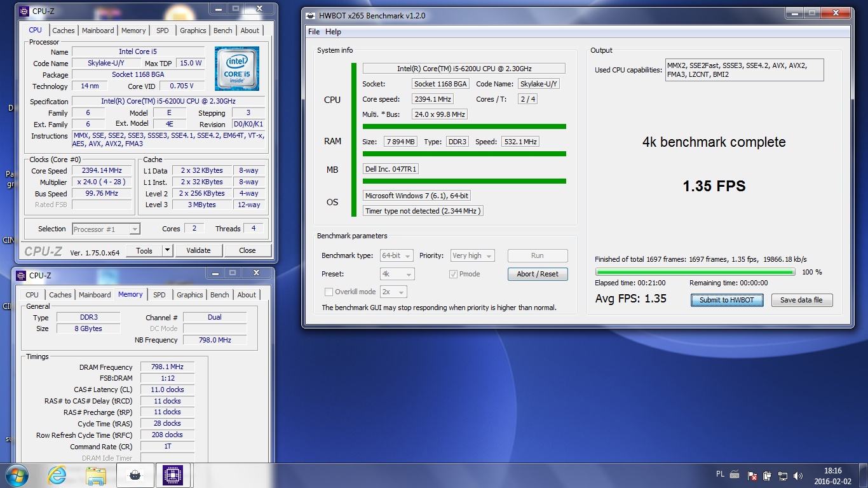868x488 pixels.
Task: Switch to Mainboard tab in upper CPU-Z
Action: 98,30
